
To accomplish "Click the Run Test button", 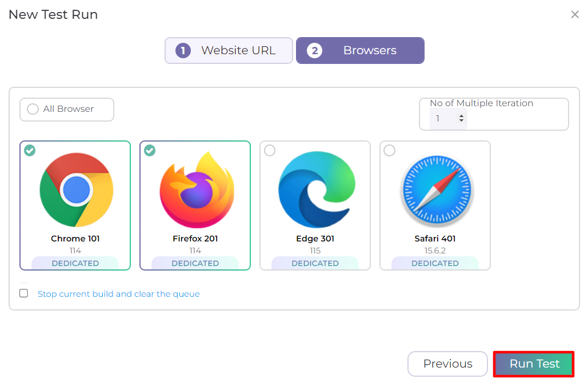I will pyautogui.click(x=533, y=364).
